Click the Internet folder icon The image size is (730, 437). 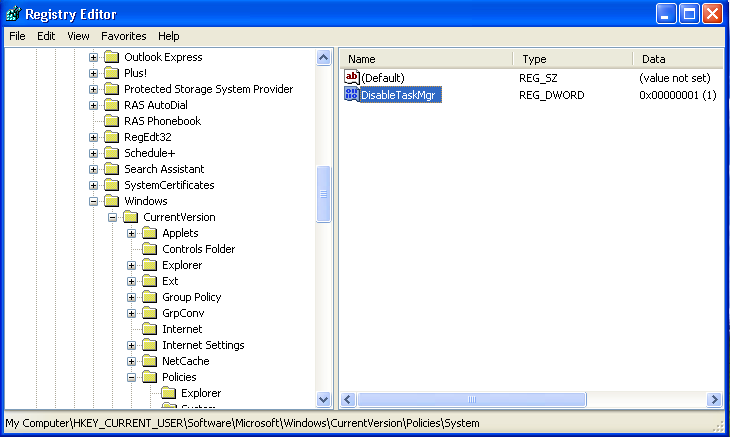149,329
